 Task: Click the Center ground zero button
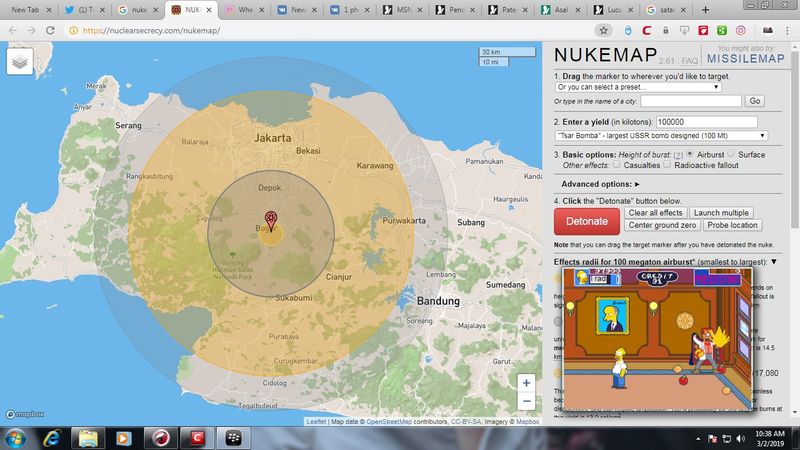click(x=662, y=225)
